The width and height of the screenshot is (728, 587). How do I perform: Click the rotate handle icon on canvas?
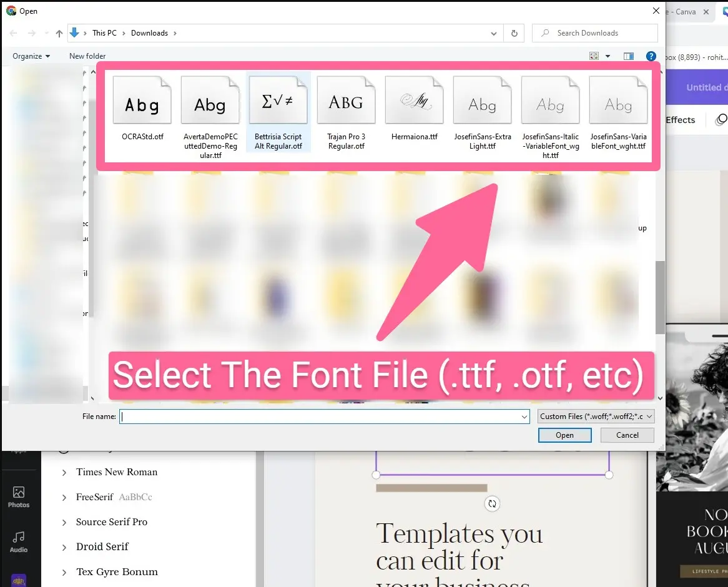pyautogui.click(x=492, y=503)
